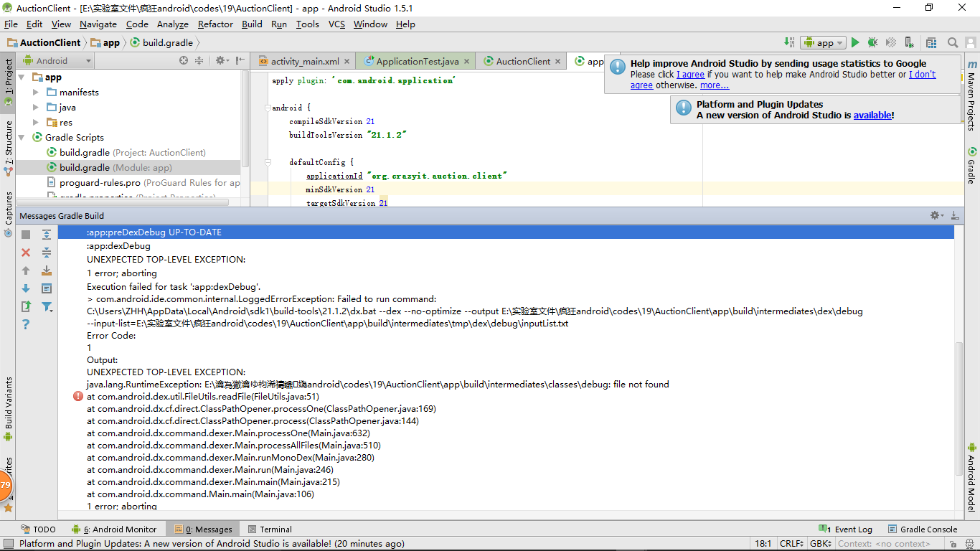Toggle Build Variants side panel tab
This screenshot has height=551, width=980.
[x=9, y=409]
